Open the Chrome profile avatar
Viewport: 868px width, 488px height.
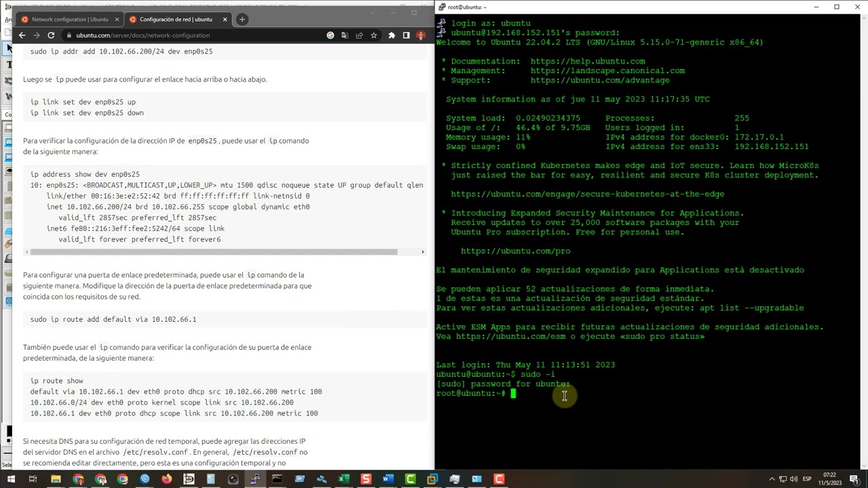point(420,35)
